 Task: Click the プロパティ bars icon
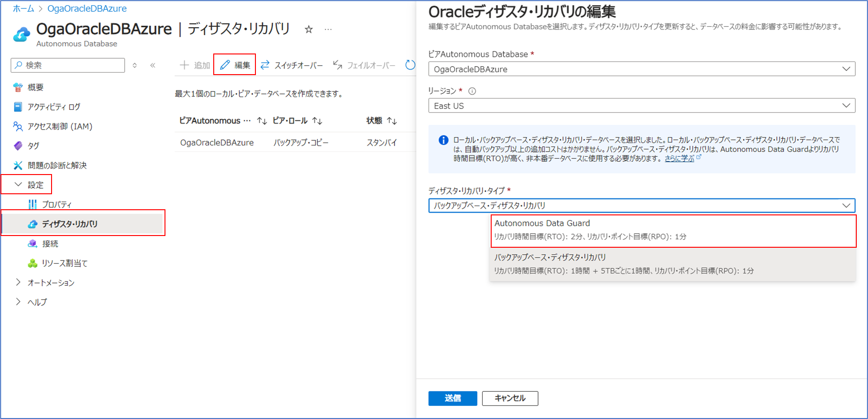(x=32, y=204)
